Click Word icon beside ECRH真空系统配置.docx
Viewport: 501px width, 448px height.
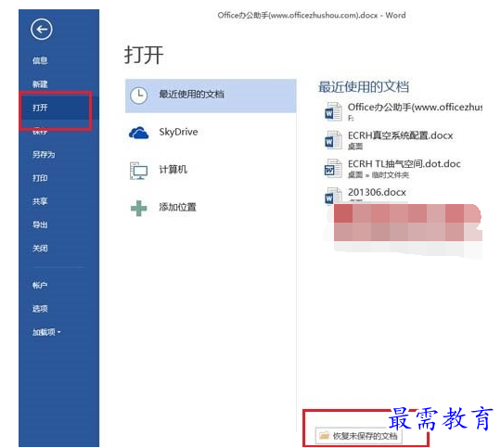click(x=333, y=140)
